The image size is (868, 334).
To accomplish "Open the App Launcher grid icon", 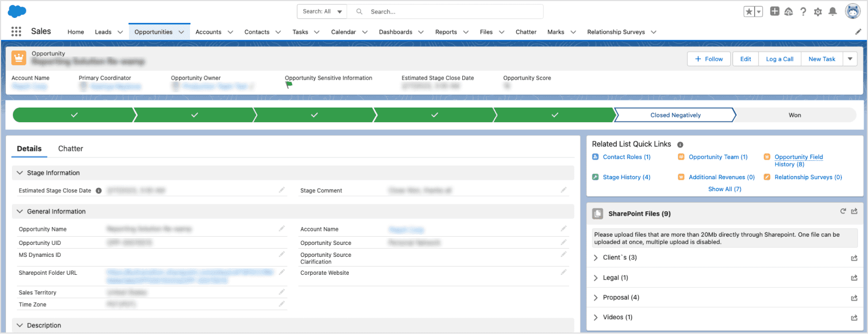I will (x=16, y=31).
